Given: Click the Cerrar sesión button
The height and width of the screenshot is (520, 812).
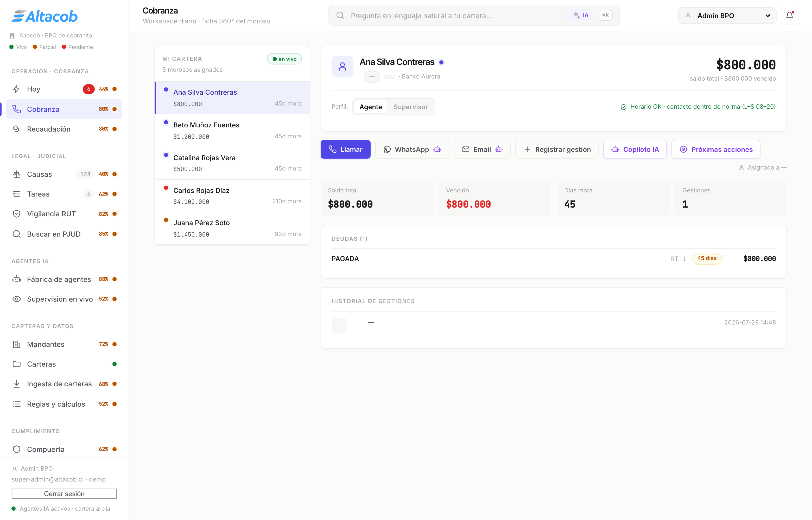Looking at the screenshot, I should coord(64,494).
